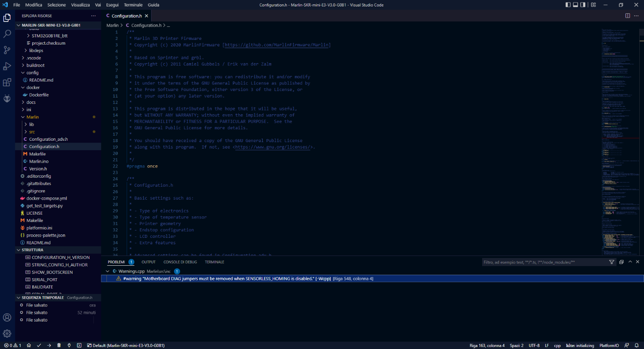Open the Terminale menu
The height and width of the screenshot is (349, 644).
[x=133, y=5]
